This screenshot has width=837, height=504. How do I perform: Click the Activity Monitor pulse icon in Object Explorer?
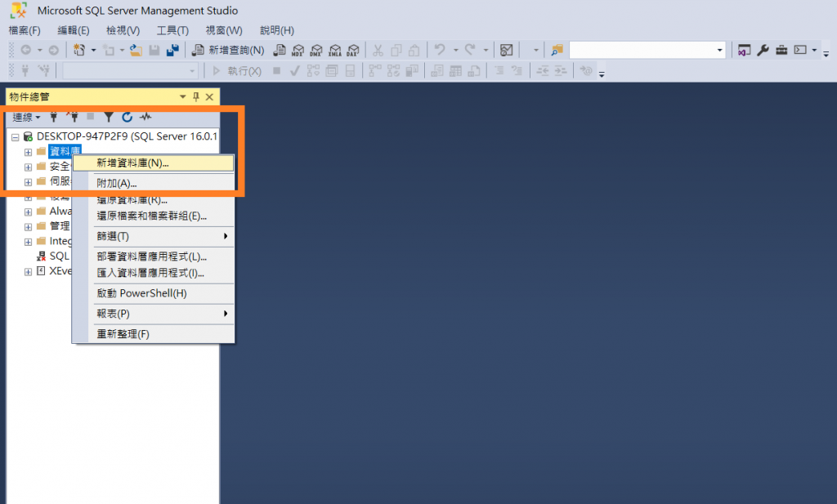pos(145,117)
